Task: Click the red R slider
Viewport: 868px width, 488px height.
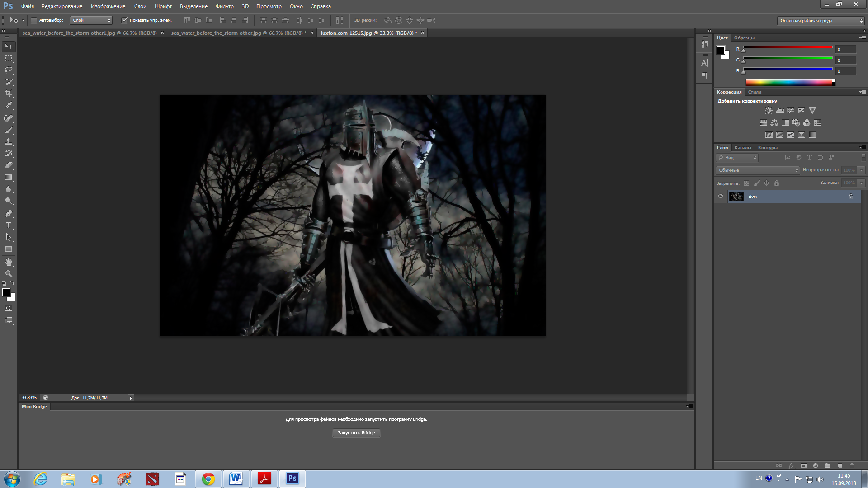Action: (788, 47)
